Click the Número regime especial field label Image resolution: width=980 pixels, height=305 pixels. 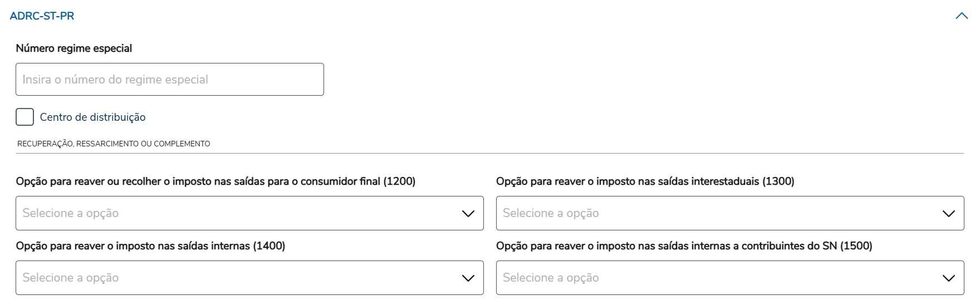[x=74, y=48]
